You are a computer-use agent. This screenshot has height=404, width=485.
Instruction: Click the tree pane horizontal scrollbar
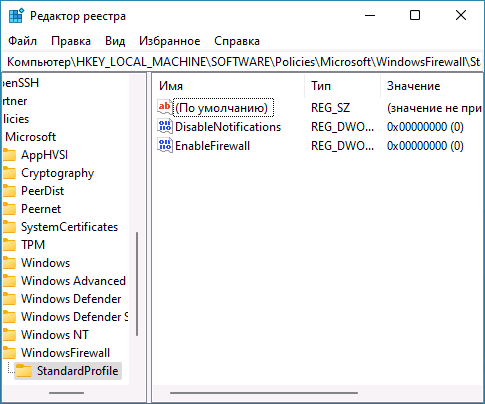(66, 393)
